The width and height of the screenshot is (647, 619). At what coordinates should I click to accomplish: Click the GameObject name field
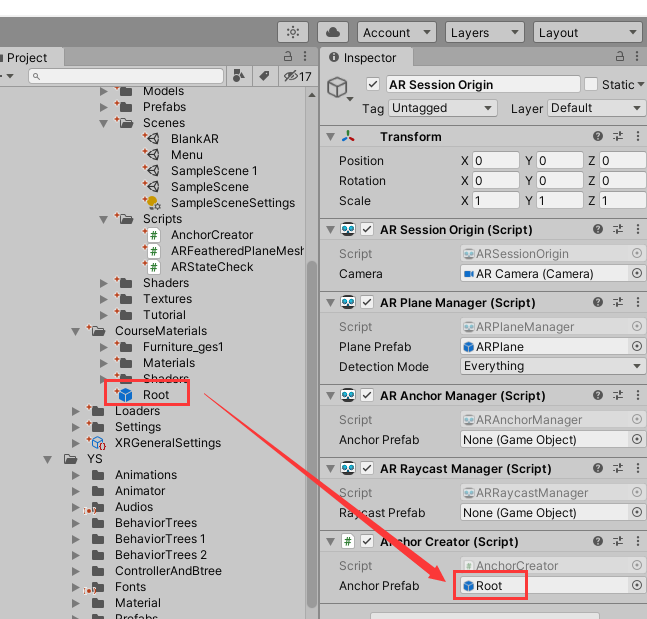[483, 84]
